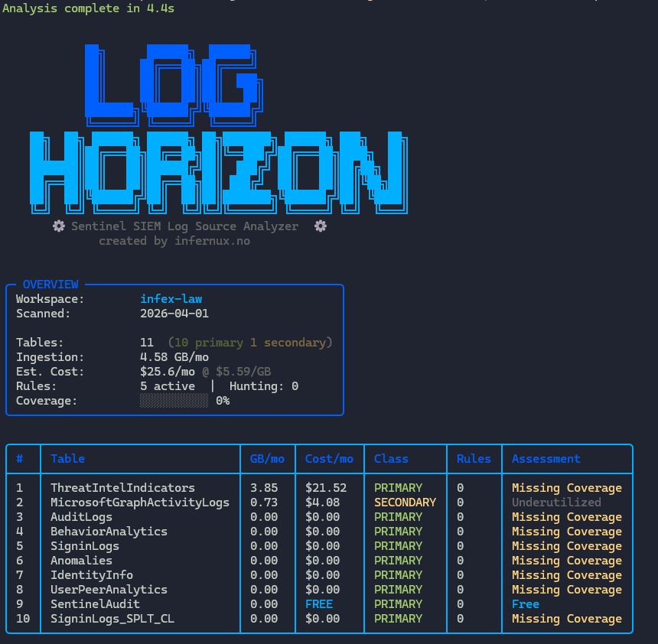Click the MicrosoftGraphActivityLogs table name

[x=140, y=503]
